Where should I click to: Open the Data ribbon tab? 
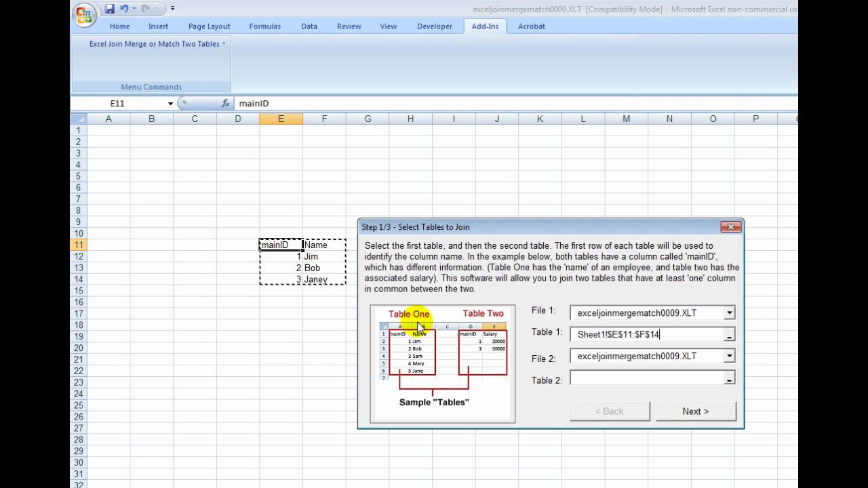(x=309, y=26)
